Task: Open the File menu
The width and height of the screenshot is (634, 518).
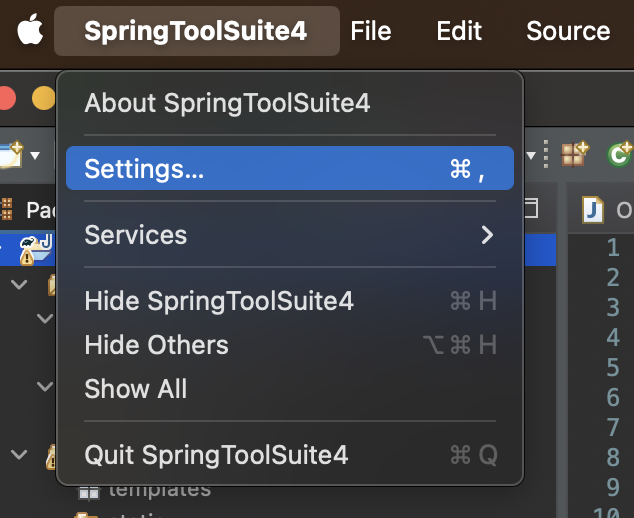Action: (x=371, y=31)
